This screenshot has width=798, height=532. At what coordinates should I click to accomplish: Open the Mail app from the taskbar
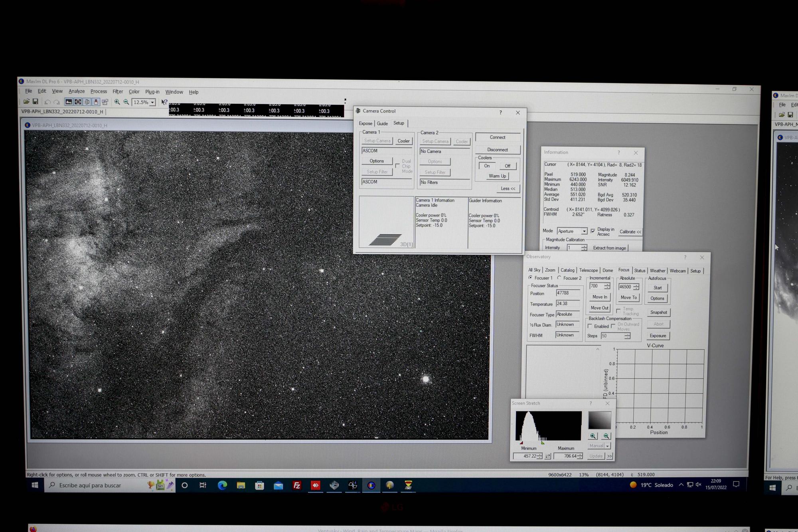click(278, 485)
